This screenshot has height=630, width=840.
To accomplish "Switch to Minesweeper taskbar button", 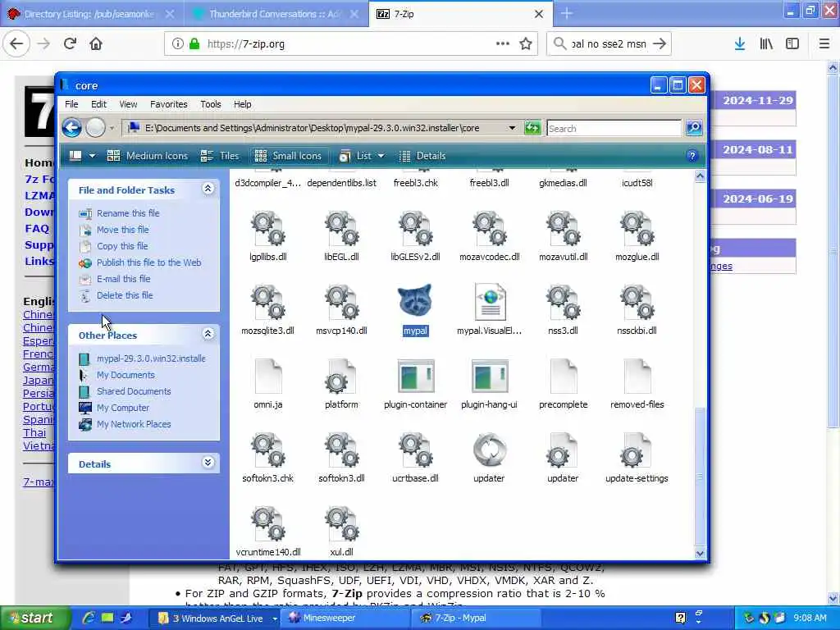I will (345, 619).
